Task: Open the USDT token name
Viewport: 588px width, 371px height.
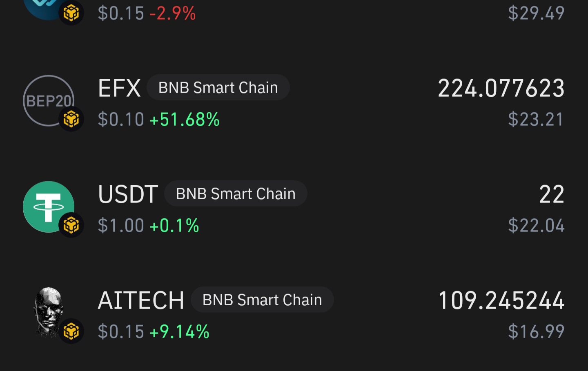Action: tap(128, 194)
